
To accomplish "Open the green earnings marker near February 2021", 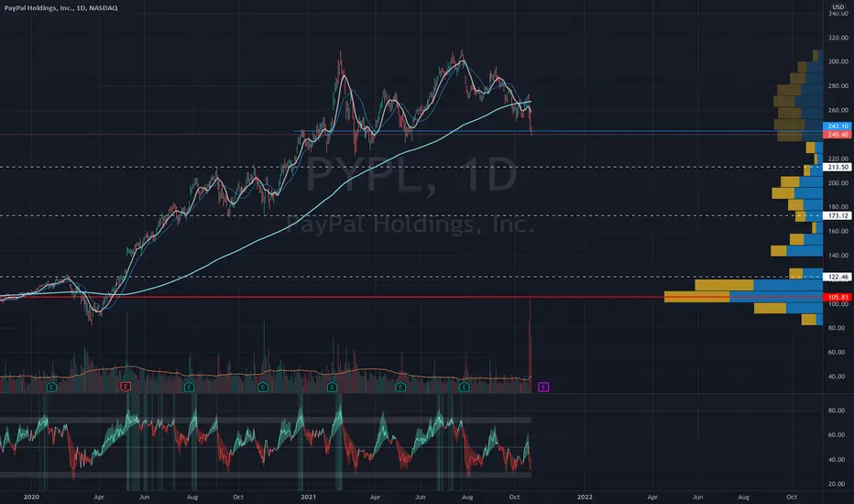I will click(x=332, y=387).
